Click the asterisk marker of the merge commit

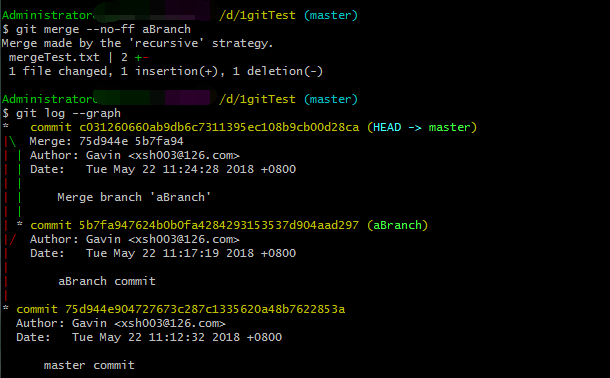click(5, 126)
